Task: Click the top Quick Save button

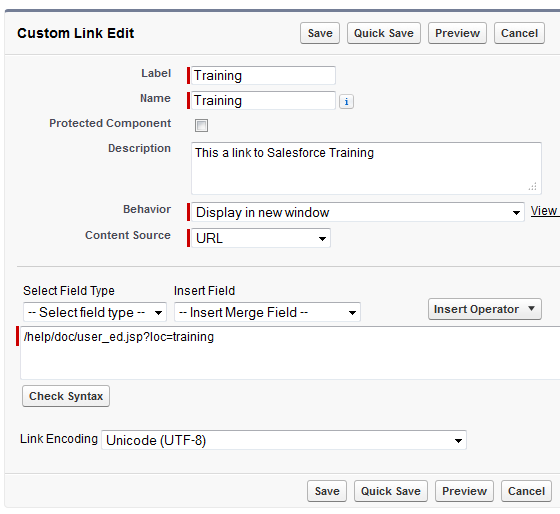Action: [384, 33]
